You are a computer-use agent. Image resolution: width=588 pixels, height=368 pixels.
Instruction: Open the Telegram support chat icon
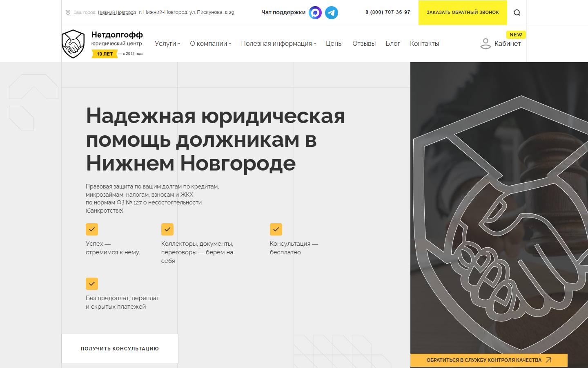click(332, 13)
